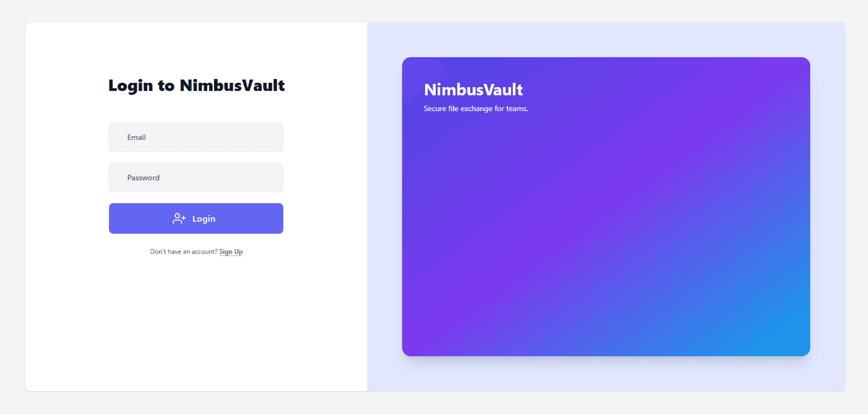
Task: Focus the Email input field
Action: [196, 137]
